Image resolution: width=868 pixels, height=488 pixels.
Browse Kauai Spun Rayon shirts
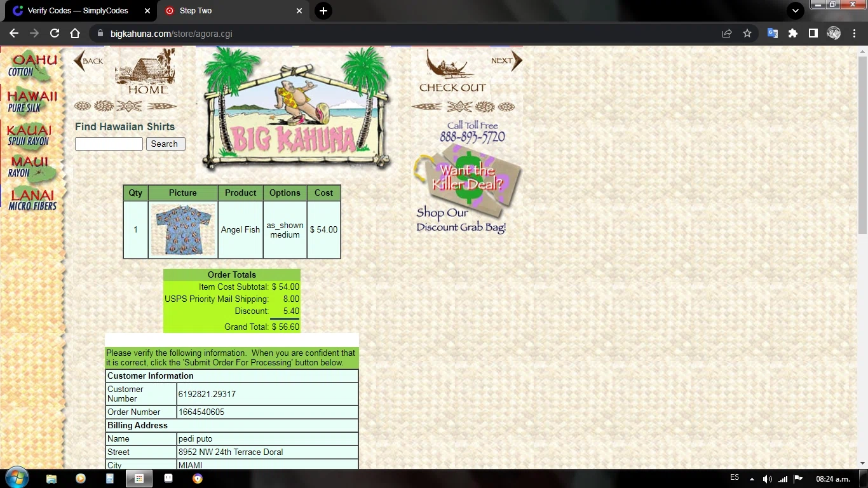[x=29, y=135]
